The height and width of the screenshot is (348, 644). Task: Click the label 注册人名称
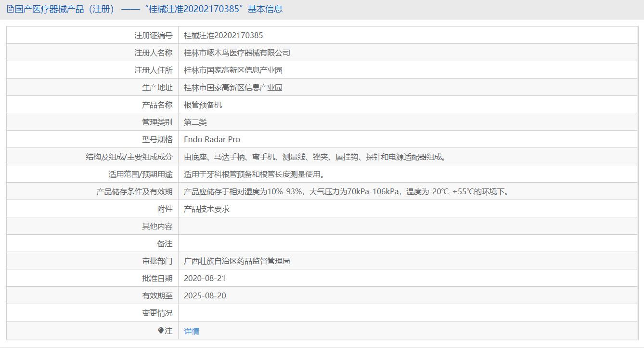[x=153, y=53]
